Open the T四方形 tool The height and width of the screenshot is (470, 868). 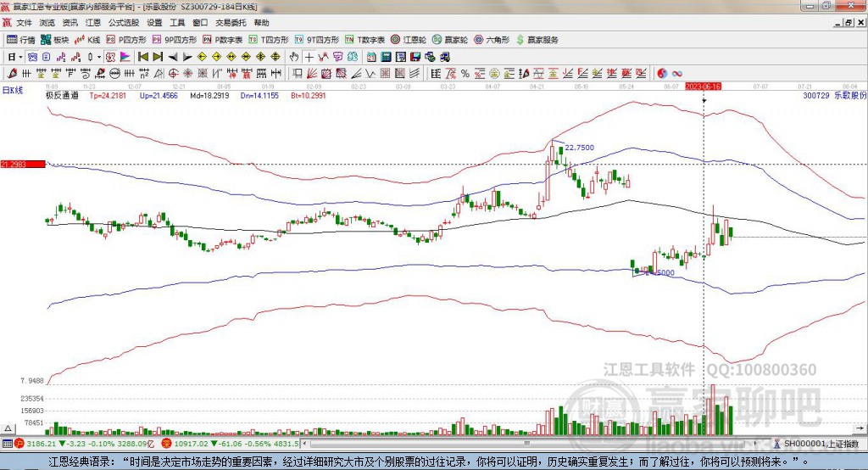click(x=269, y=40)
